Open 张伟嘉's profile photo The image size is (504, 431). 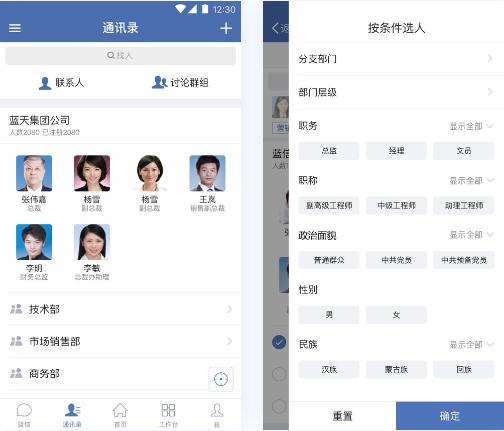(x=34, y=173)
